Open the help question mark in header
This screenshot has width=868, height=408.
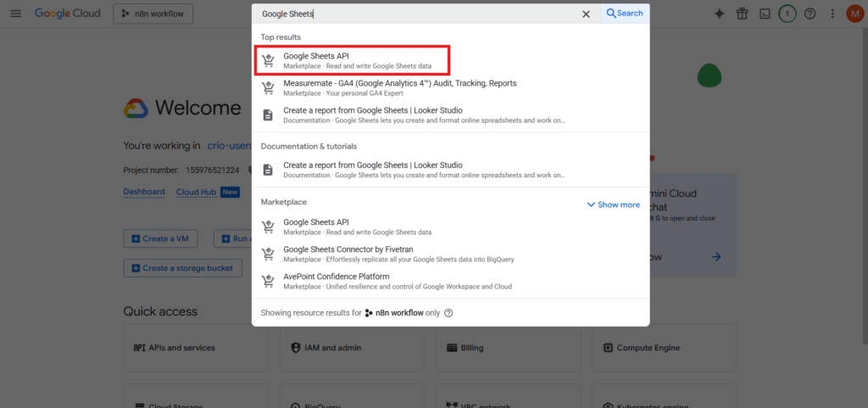pos(810,14)
